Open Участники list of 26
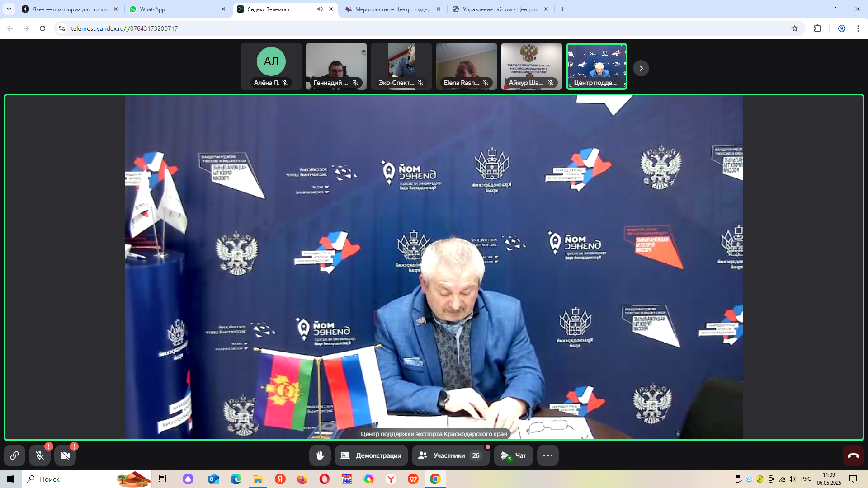The width and height of the screenshot is (868, 488). pos(450,455)
